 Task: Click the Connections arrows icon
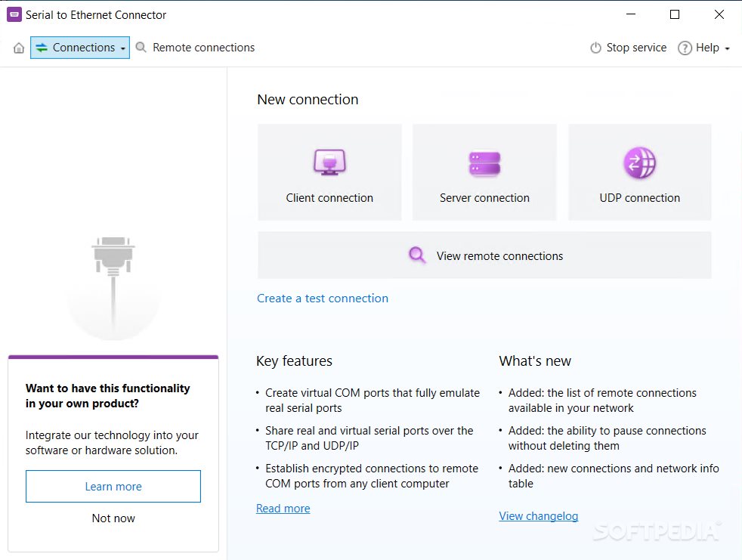coord(42,48)
